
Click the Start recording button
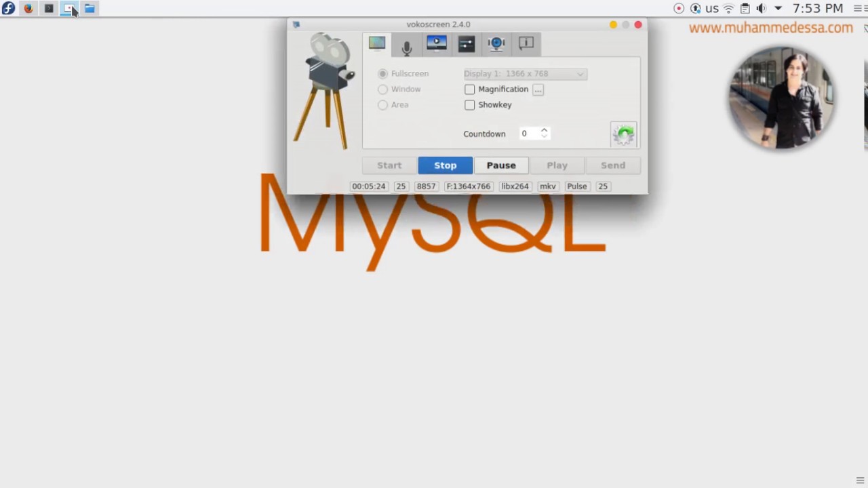[x=389, y=165]
